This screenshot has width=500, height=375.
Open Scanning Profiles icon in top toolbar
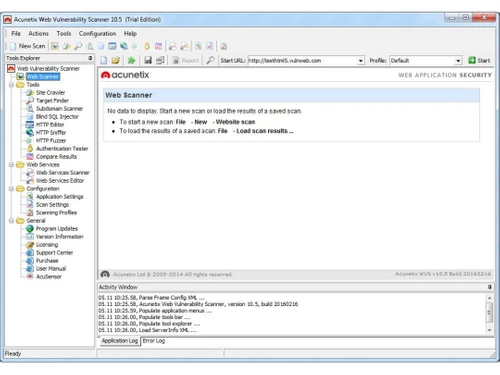[x=224, y=46]
